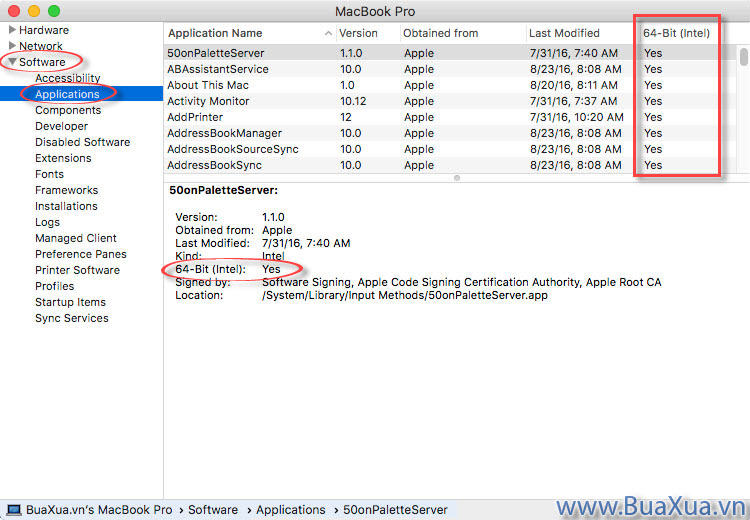Open Managed Client in the sidebar
Viewport: 750px width, 520px height.
coord(76,238)
